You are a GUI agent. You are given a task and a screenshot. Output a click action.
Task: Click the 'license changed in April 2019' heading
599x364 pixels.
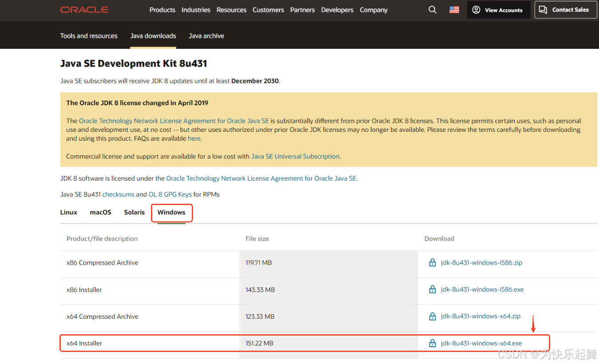137,103
